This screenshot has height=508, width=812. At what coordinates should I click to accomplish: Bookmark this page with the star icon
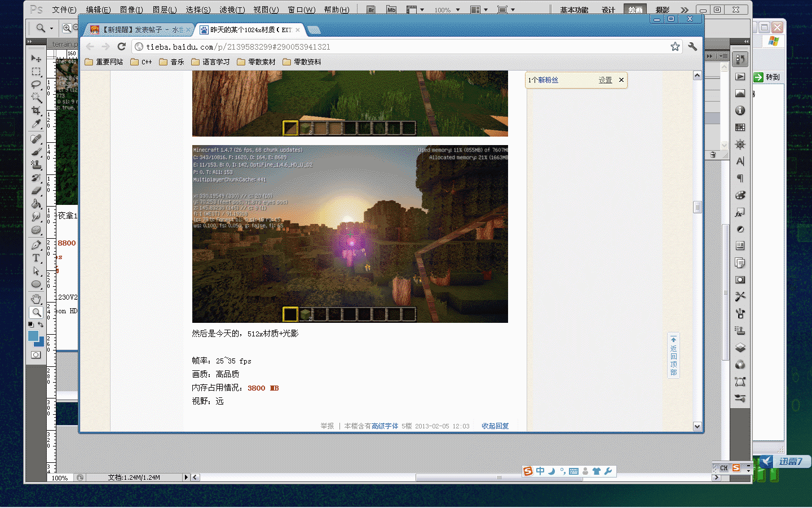[675, 47]
